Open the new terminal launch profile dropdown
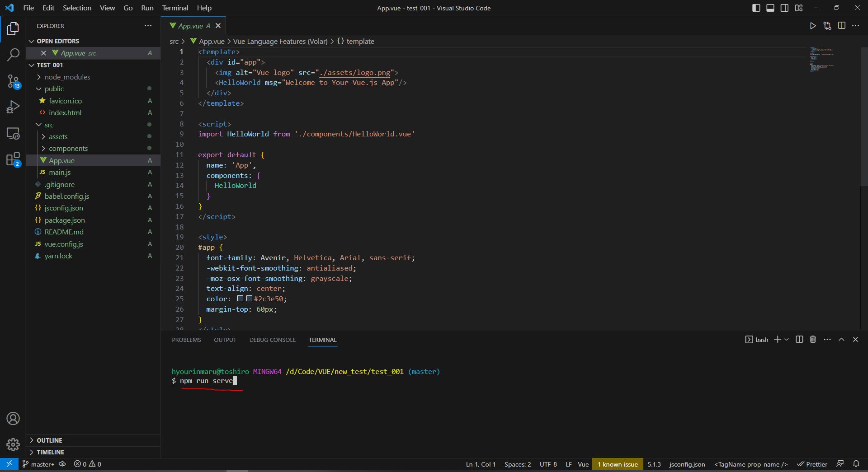 pos(787,339)
